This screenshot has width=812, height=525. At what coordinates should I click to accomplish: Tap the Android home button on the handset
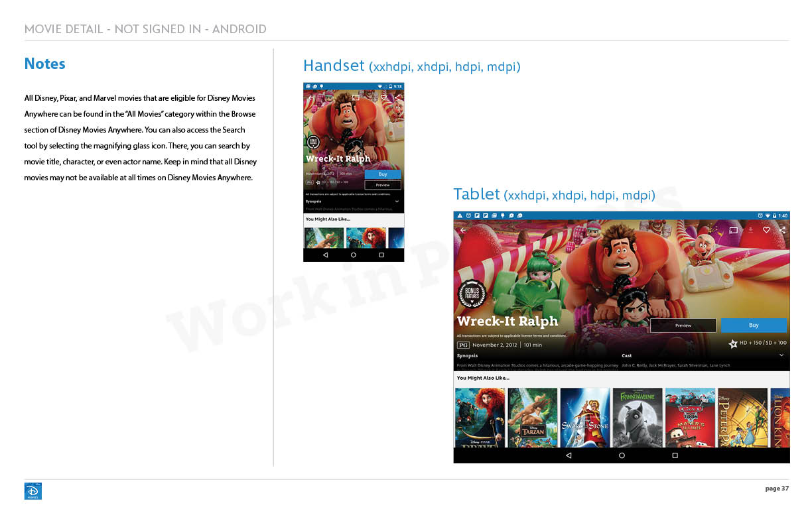tap(354, 255)
